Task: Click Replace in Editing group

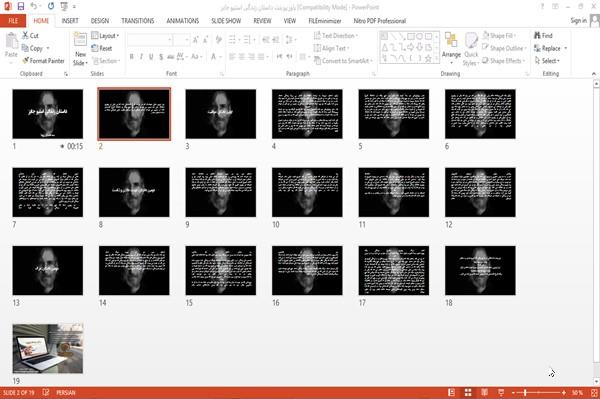Action: tap(550, 48)
